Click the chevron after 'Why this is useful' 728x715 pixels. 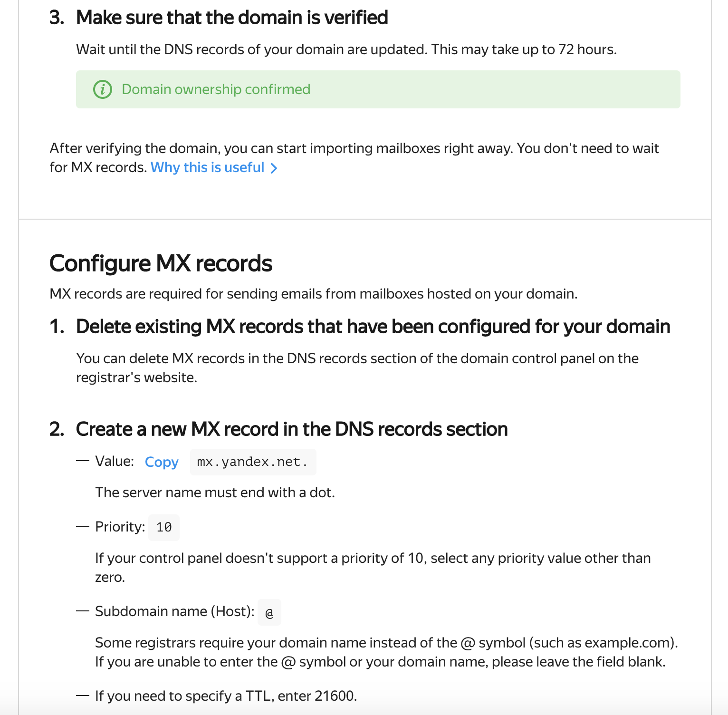click(274, 168)
